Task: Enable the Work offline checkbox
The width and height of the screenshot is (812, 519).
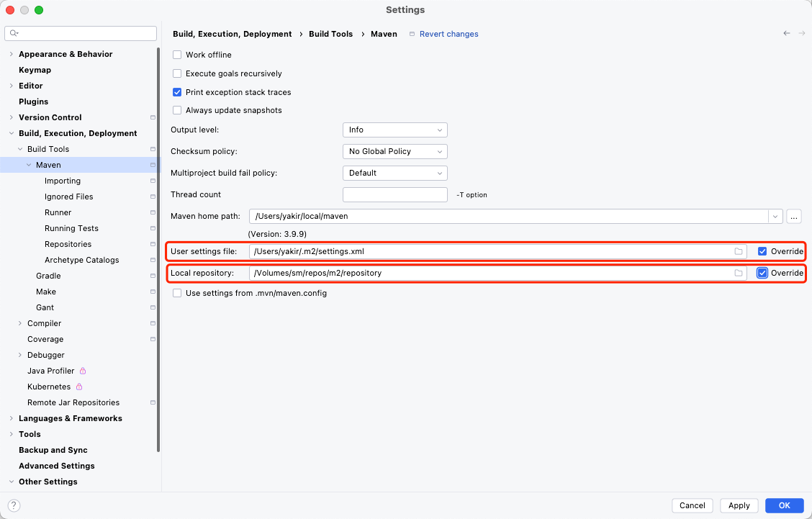Action: 177,55
